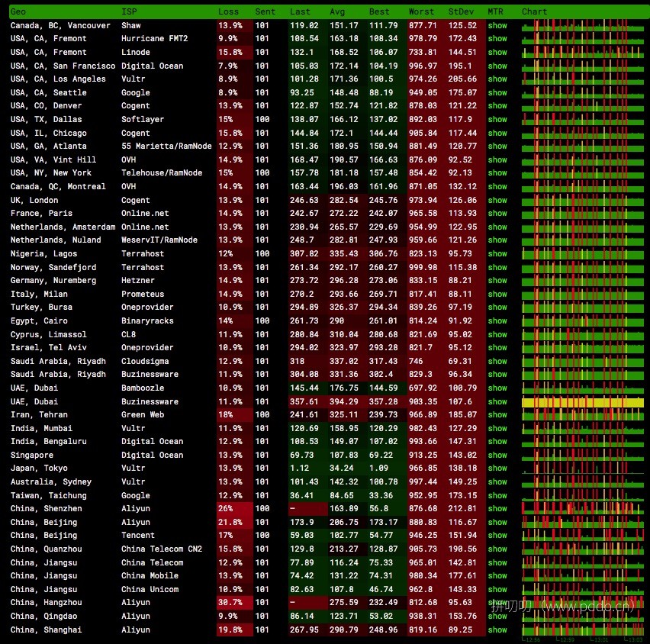Click the ISP column header

coord(129,11)
